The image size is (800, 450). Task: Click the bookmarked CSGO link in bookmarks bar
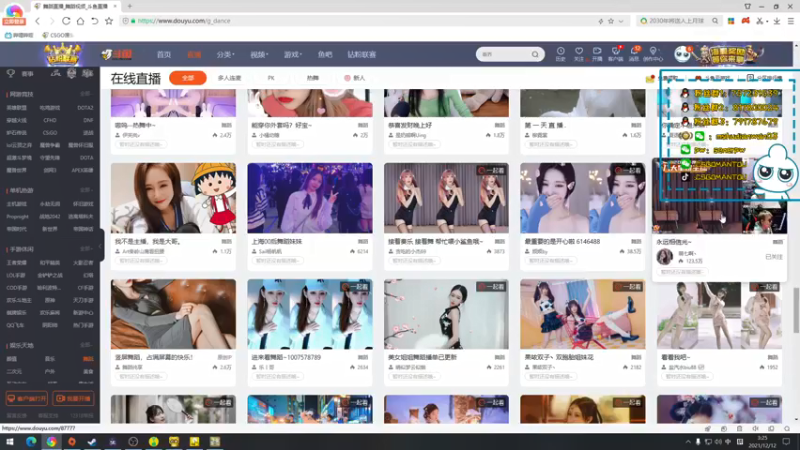coord(58,35)
